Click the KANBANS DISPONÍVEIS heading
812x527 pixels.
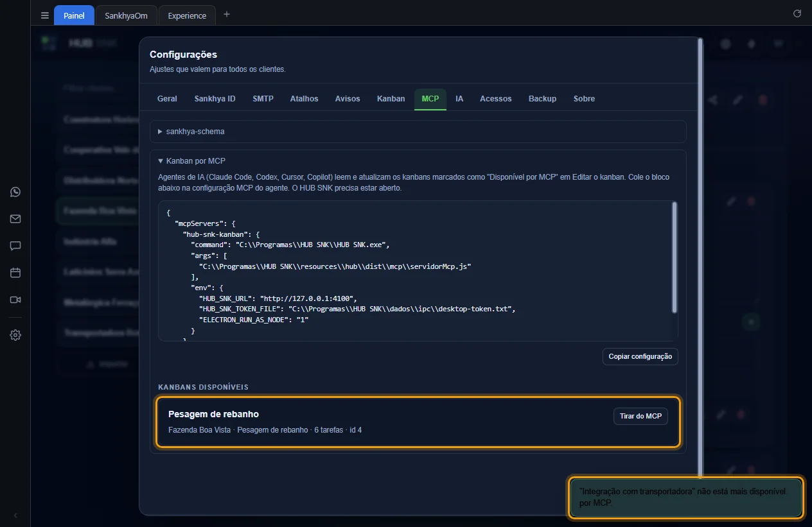(203, 387)
